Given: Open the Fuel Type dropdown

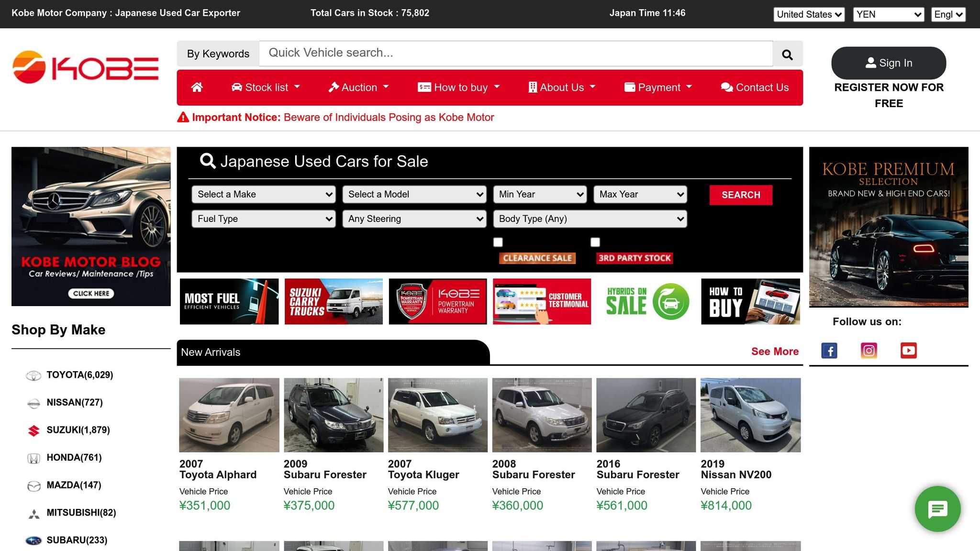Looking at the screenshot, I should (264, 219).
